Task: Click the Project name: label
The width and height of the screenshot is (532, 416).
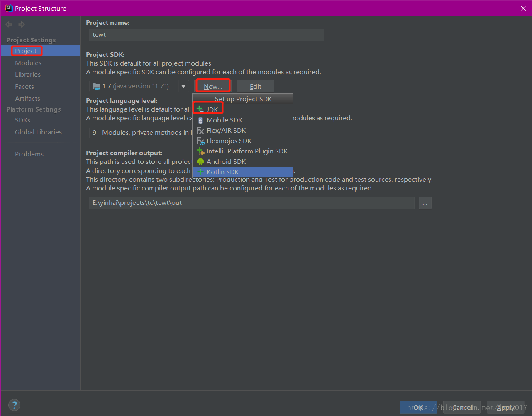Action: click(x=108, y=22)
